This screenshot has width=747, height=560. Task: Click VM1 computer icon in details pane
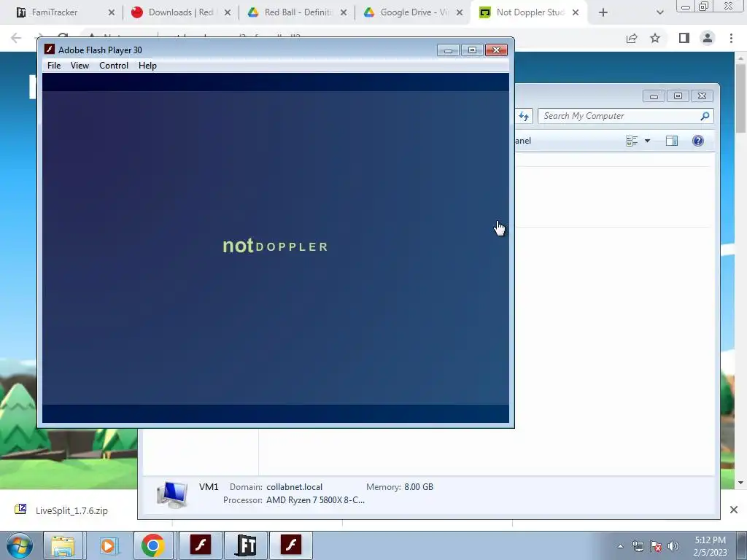(x=172, y=494)
